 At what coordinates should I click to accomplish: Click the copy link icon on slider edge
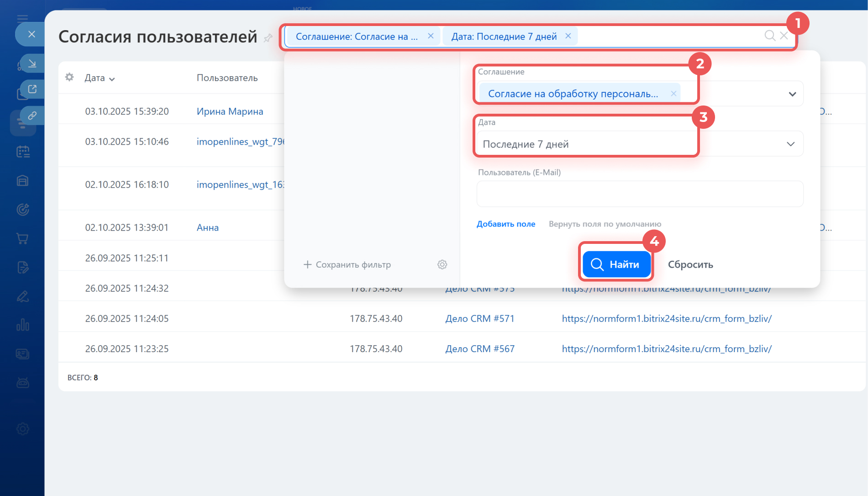coord(32,116)
